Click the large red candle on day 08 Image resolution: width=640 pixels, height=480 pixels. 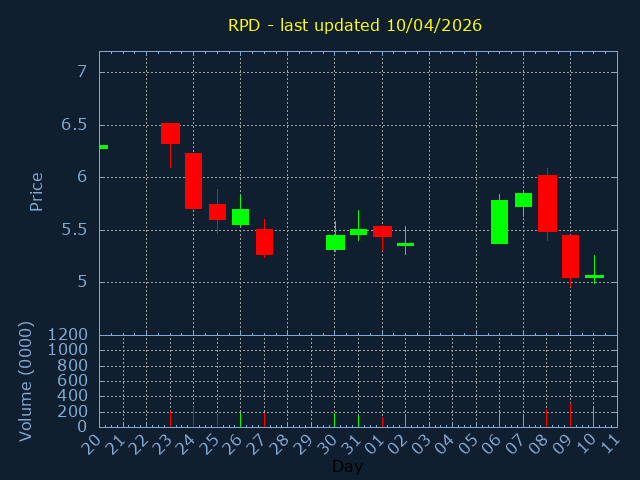pyautogui.click(x=547, y=203)
